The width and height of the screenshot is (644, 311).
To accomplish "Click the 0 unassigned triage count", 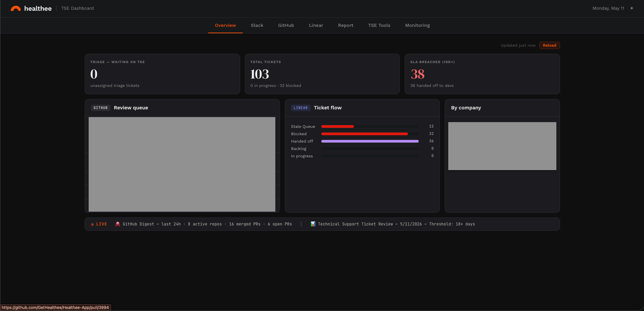I will 94,74.
